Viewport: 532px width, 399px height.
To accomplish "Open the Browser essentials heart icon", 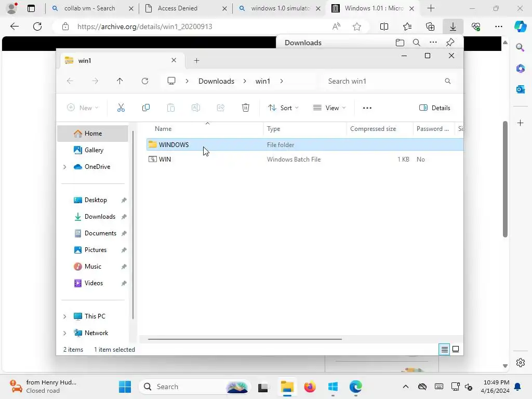I will coord(476,26).
